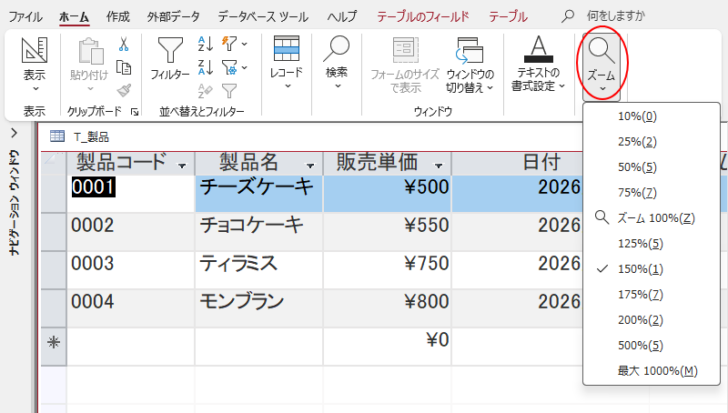The height and width of the screenshot is (413, 728).
Task: Click the ズーム magnifier button
Action: (x=601, y=65)
